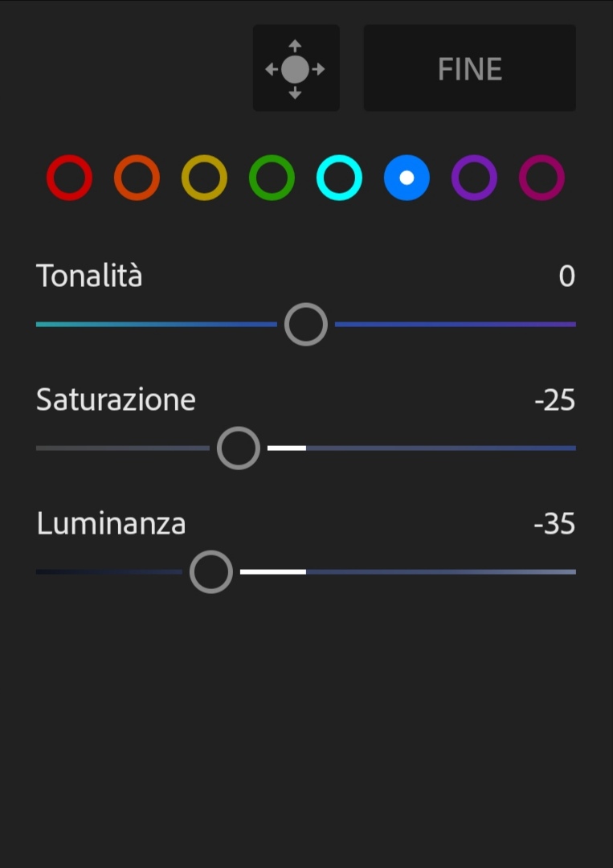Viewport: 613px width, 868px height.
Task: Click the Luminanza slider handle
Action: click(x=211, y=572)
